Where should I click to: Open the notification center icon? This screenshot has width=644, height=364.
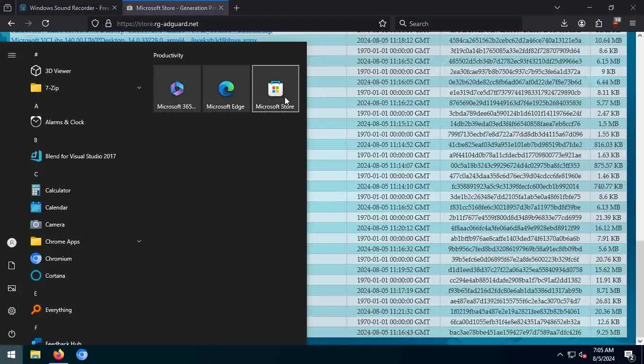[x=629, y=355]
